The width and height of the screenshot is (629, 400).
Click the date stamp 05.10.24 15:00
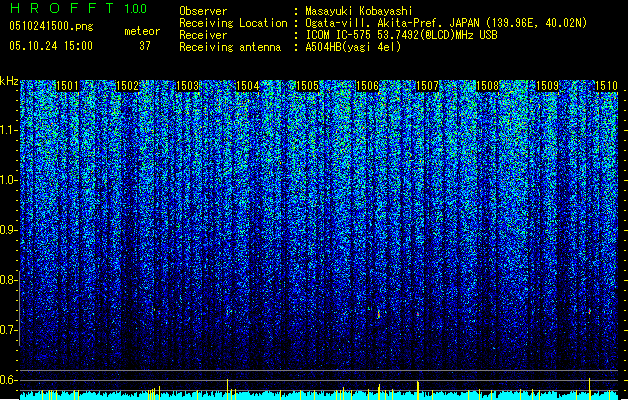[x=51, y=46]
